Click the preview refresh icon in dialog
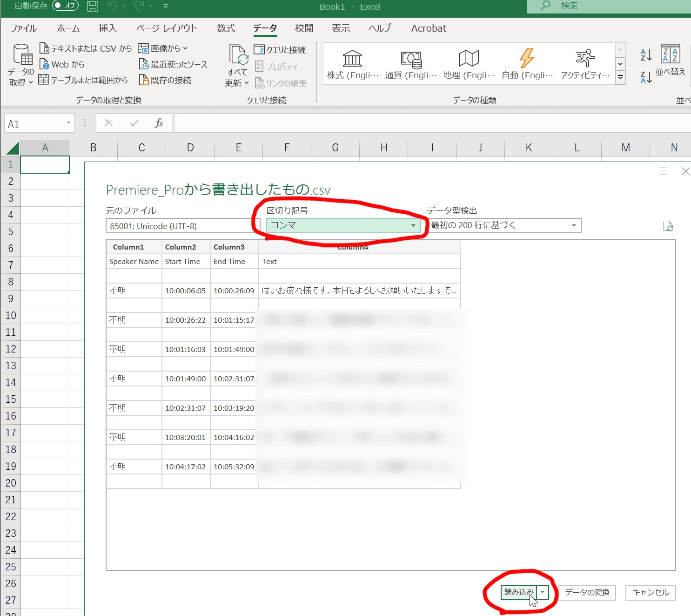691x616 pixels. (668, 226)
